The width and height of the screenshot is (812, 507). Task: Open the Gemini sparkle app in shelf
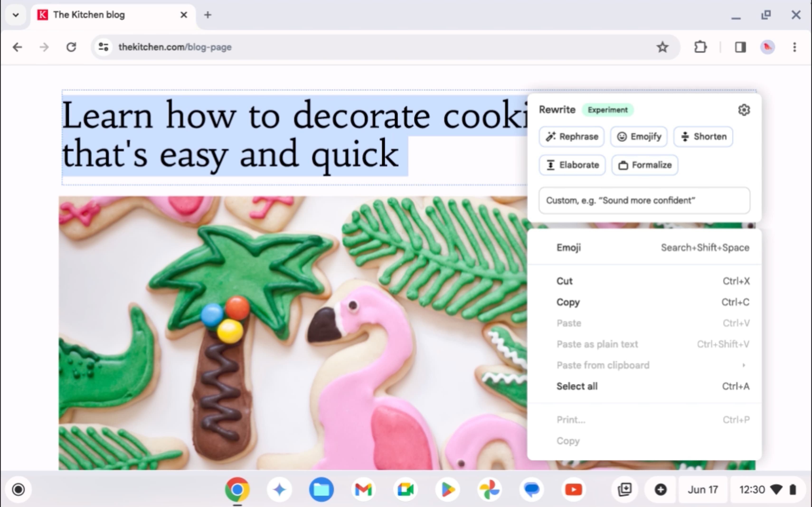[x=279, y=490]
